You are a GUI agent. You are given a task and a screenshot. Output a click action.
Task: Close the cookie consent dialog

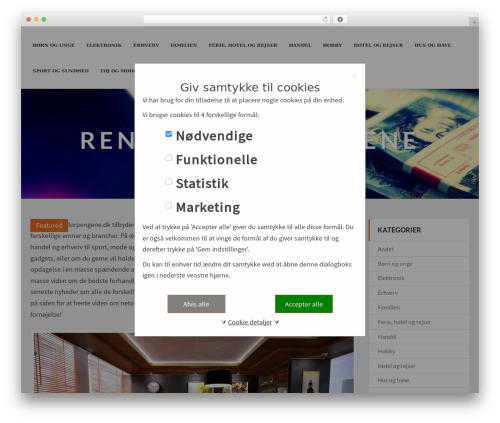[354, 76]
